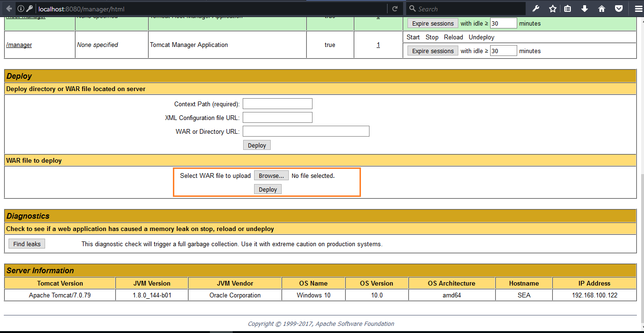Go back using the browser back arrow
The image size is (644, 333).
(9, 9)
